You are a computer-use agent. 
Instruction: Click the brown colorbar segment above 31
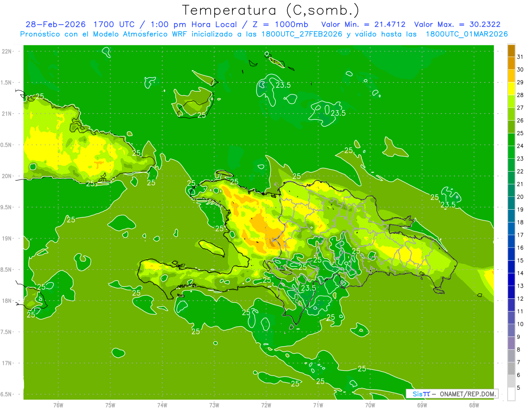tap(511, 51)
